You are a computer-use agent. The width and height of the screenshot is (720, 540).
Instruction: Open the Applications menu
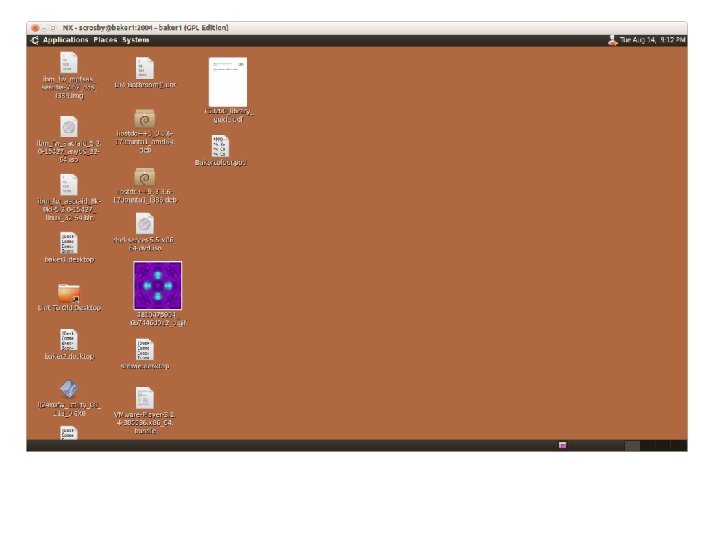65,40
